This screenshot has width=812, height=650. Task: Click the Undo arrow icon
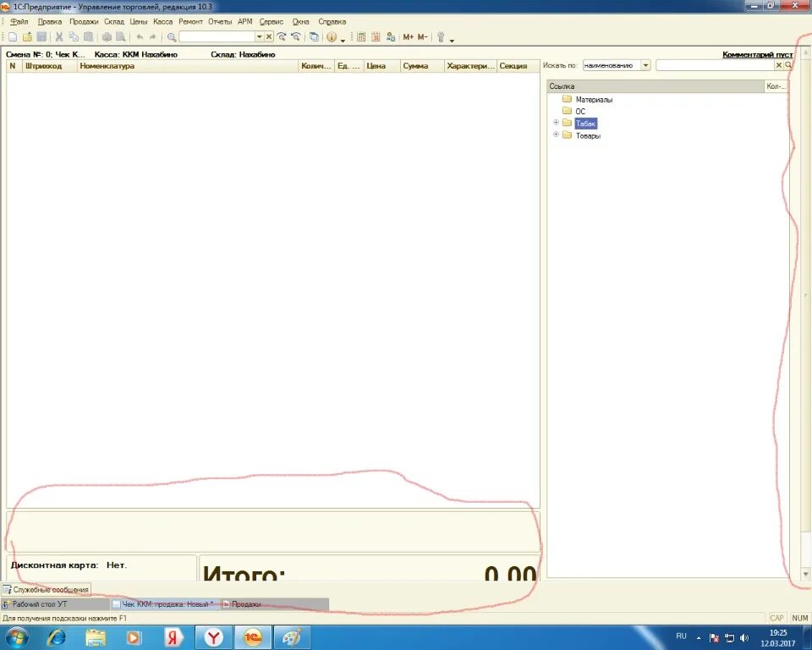140,36
